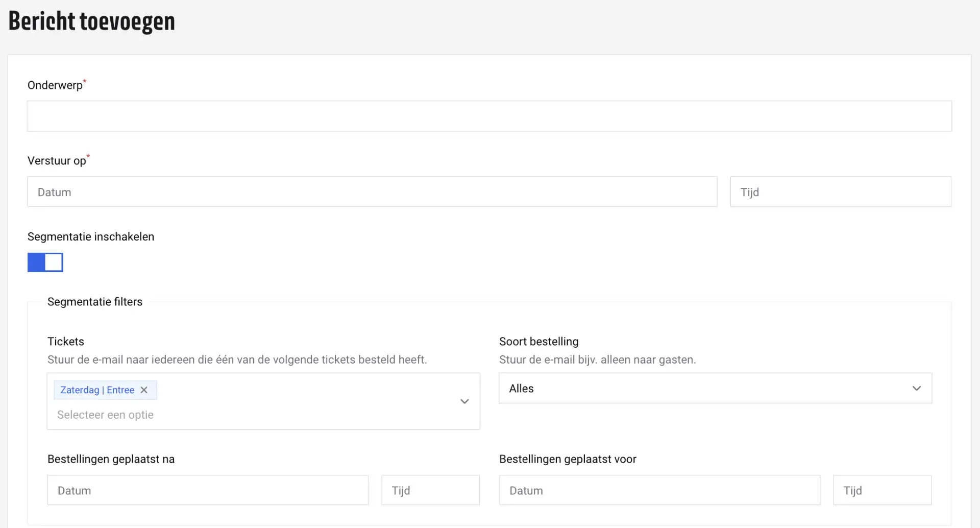Click the Onderwerp text field
Viewport: 980px width, 528px height.
[489, 116]
